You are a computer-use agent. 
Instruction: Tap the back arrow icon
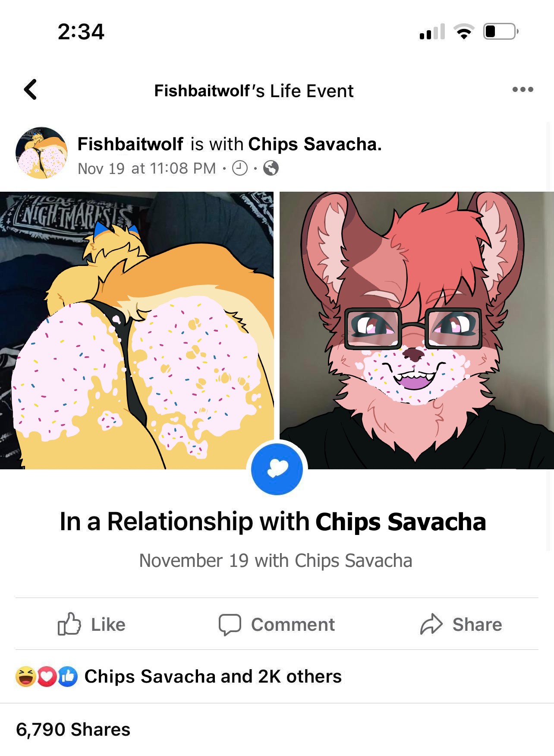31,90
